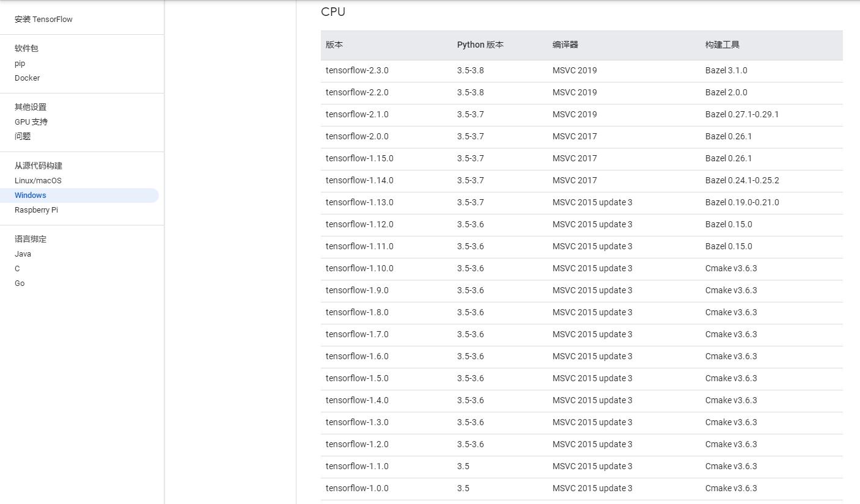The height and width of the screenshot is (504, 860).
Task: Click the tensorflow-1.6.0 cell
Action: click(357, 356)
